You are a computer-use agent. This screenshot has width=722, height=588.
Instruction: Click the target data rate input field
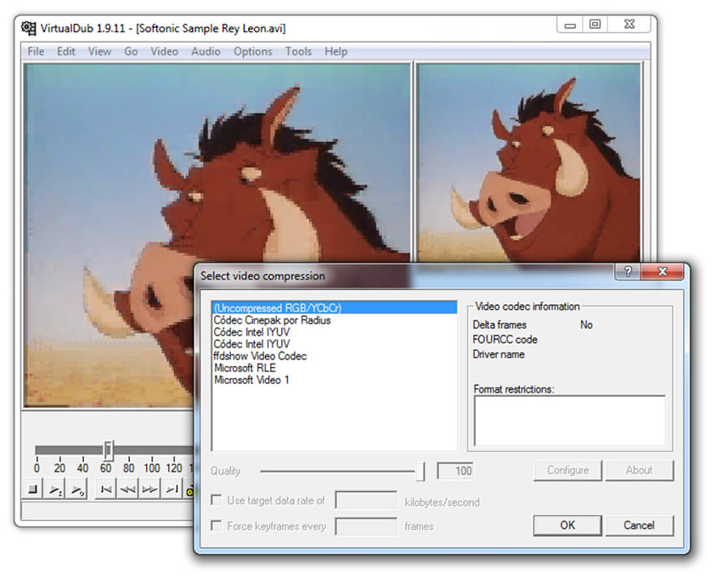(366, 501)
